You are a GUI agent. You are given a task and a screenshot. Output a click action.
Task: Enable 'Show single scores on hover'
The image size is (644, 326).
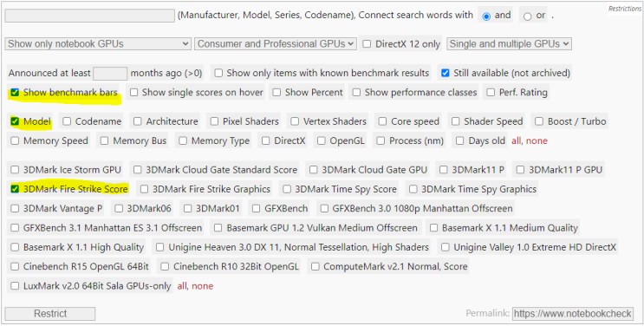133,93
